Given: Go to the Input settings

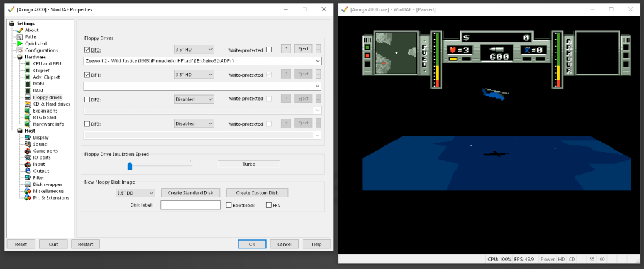Looking at the screenshot, I should pyautogui.click(x=39, y=164).
